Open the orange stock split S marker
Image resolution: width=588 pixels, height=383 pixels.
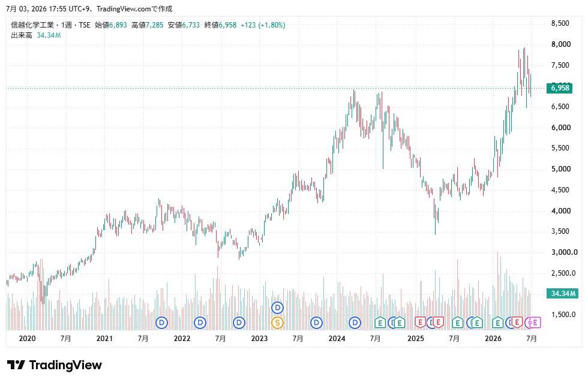(x=277, y=322)
